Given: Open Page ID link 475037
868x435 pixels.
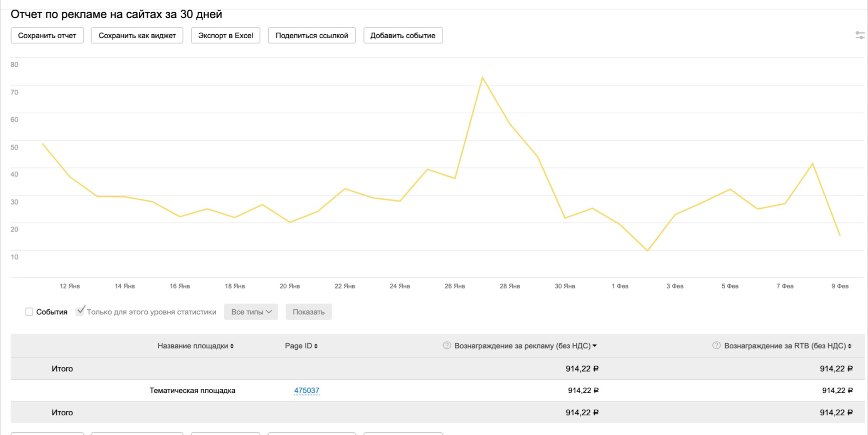Looking at the screenshot, I should point(306,390).
